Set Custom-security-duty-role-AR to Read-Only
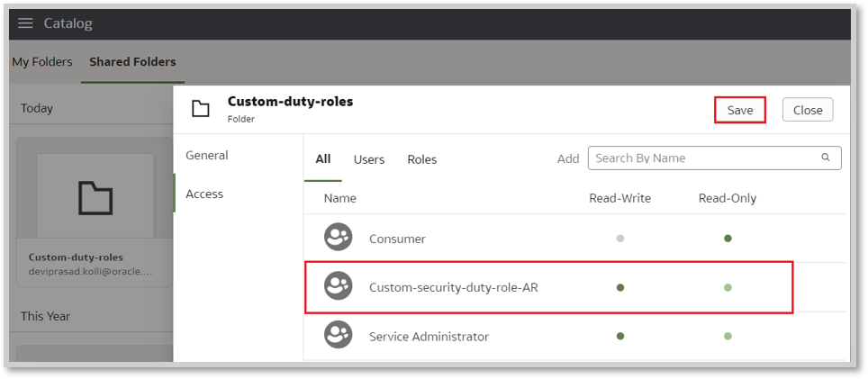The image size is (868, 379). (x=728, y=287)
